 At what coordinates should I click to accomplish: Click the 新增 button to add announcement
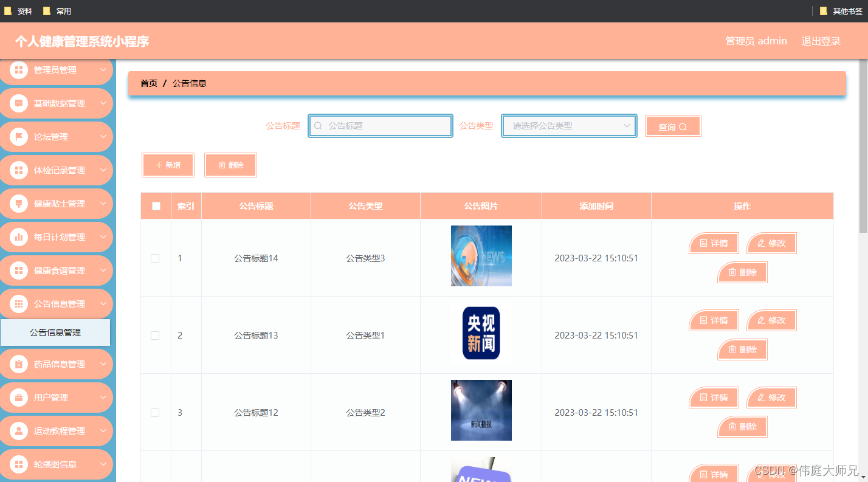click(x=168, y=165)
